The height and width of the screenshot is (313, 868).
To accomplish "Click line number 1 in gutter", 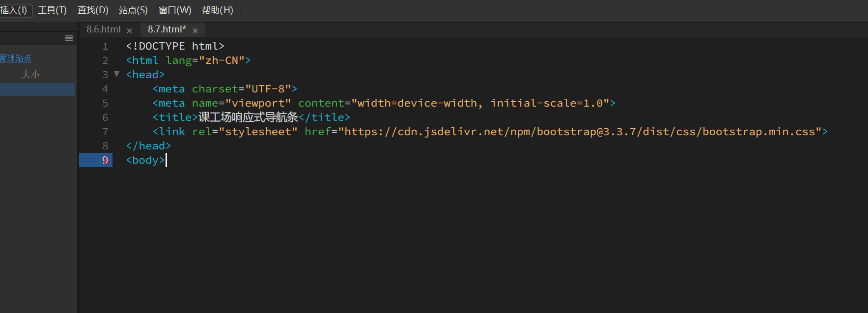I will click(105, 46).
